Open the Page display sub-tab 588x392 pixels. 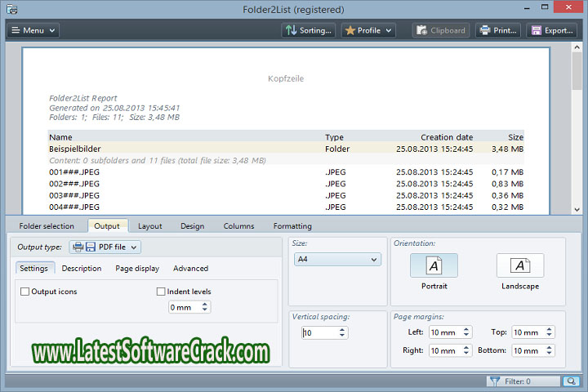click(x=137, y=268)
